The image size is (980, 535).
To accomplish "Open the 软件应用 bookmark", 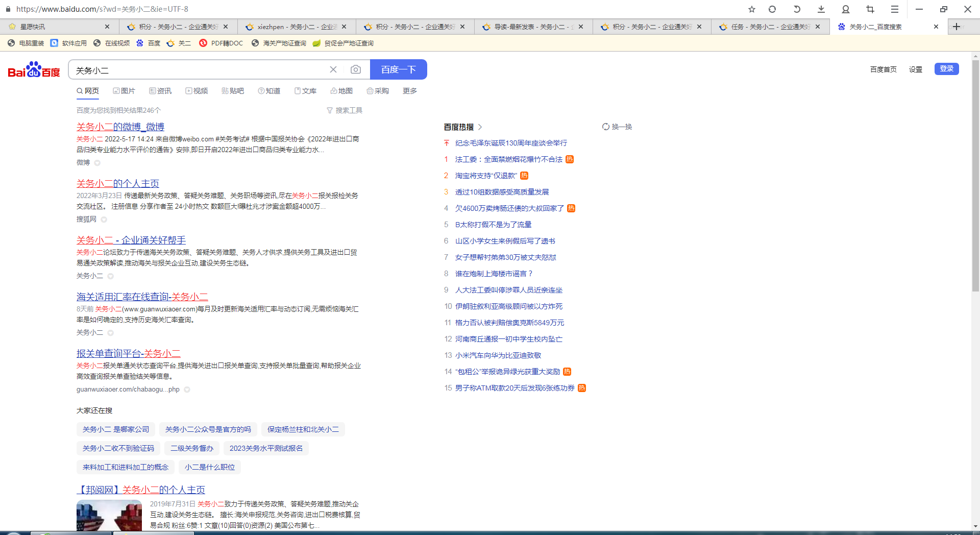I will point(69,43).
